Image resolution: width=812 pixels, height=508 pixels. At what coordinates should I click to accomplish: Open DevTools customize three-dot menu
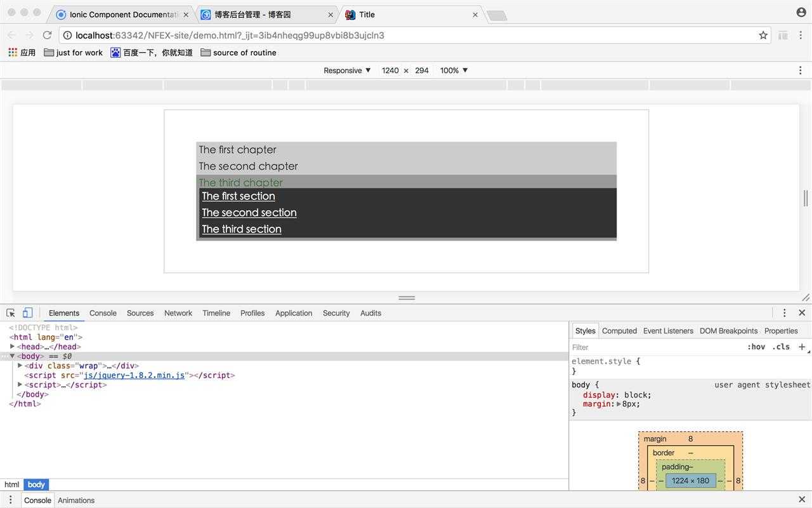[x=784, y=312]
